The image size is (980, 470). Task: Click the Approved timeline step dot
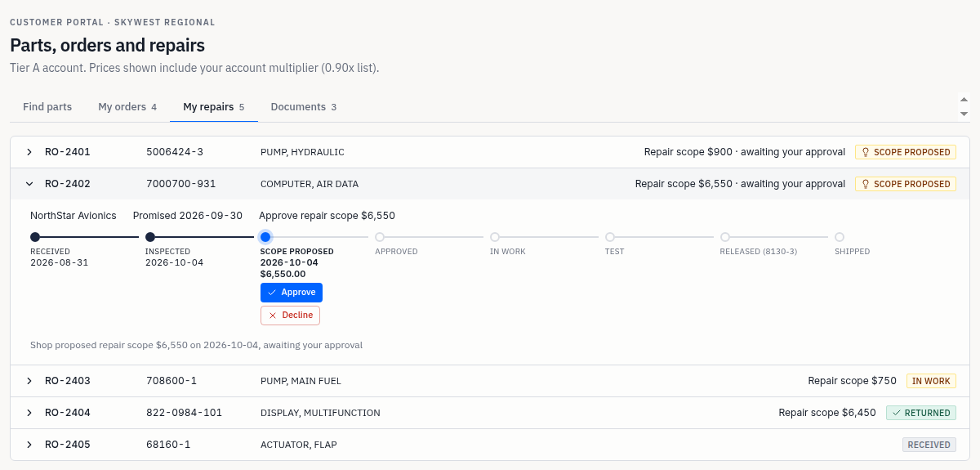pos(380,237)
